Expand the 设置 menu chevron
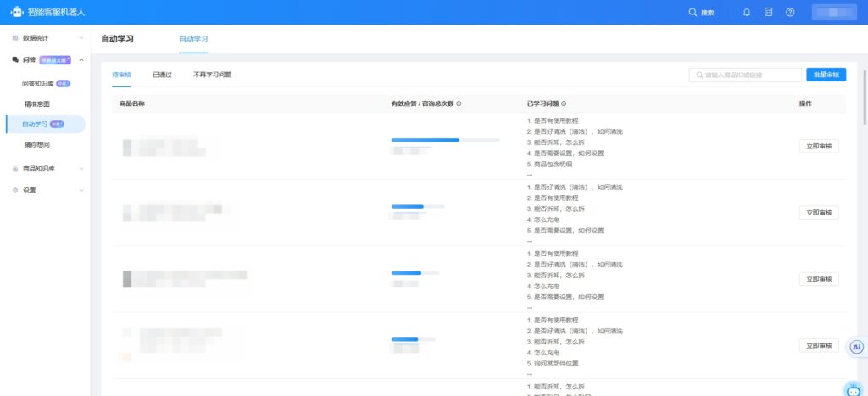This screenshot has height=396, width=868. coord(81,191)
